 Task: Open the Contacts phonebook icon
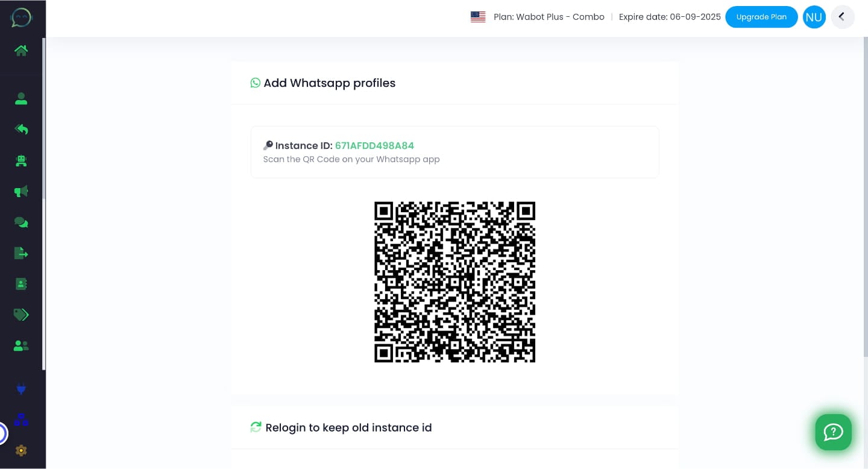point(21,284)
